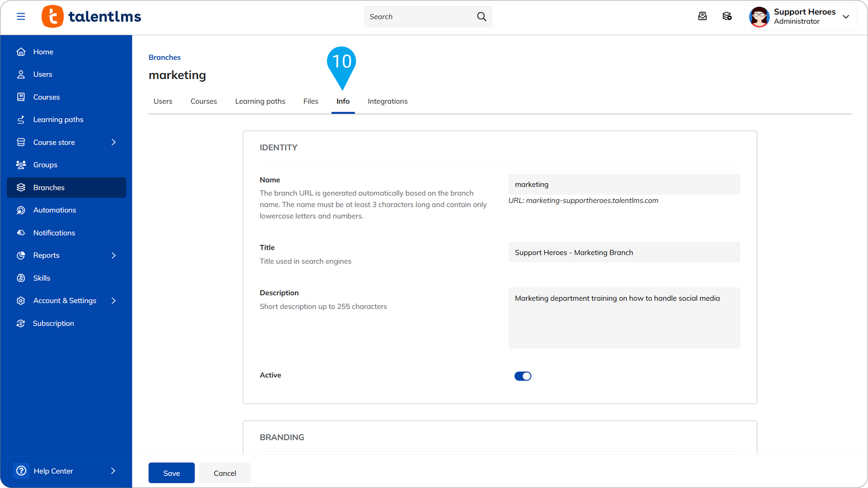Click the search magnifier icon
Viewport: 868px width, 488px height.
click(x=482, y=17)
